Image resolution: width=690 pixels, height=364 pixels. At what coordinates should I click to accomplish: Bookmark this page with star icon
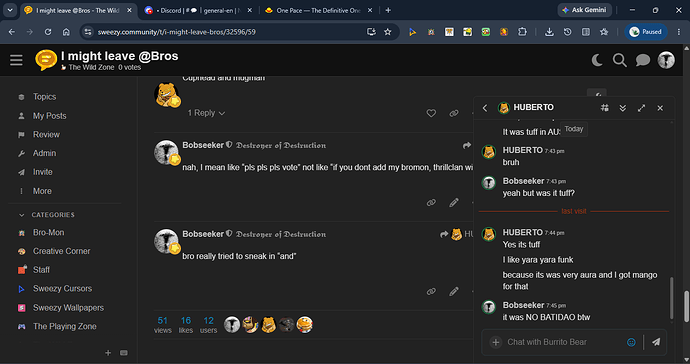pyautogui.click(x=388, y=32)
